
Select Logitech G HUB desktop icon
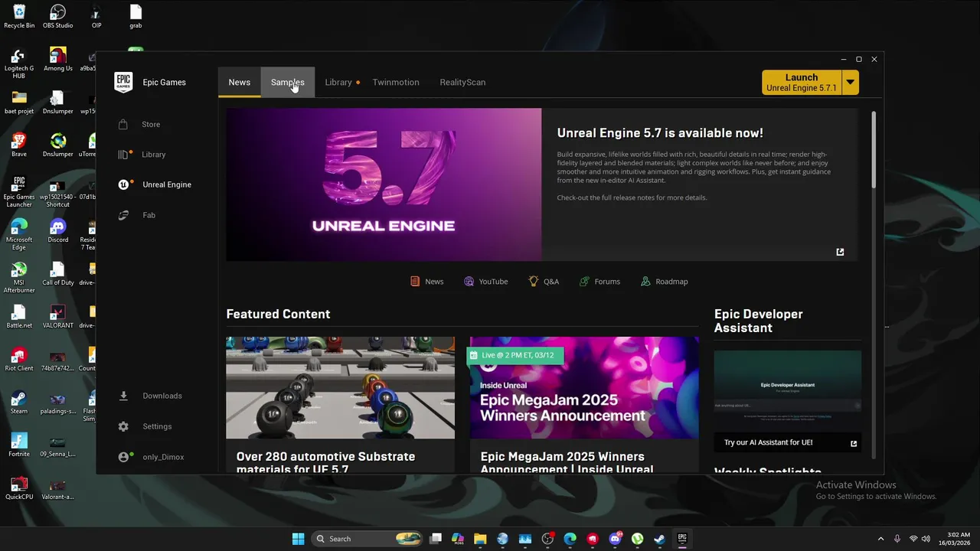(19, 64)
